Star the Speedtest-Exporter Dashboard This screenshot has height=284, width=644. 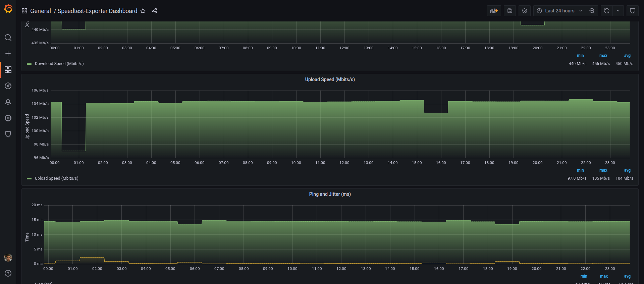[x=143, y=11]
